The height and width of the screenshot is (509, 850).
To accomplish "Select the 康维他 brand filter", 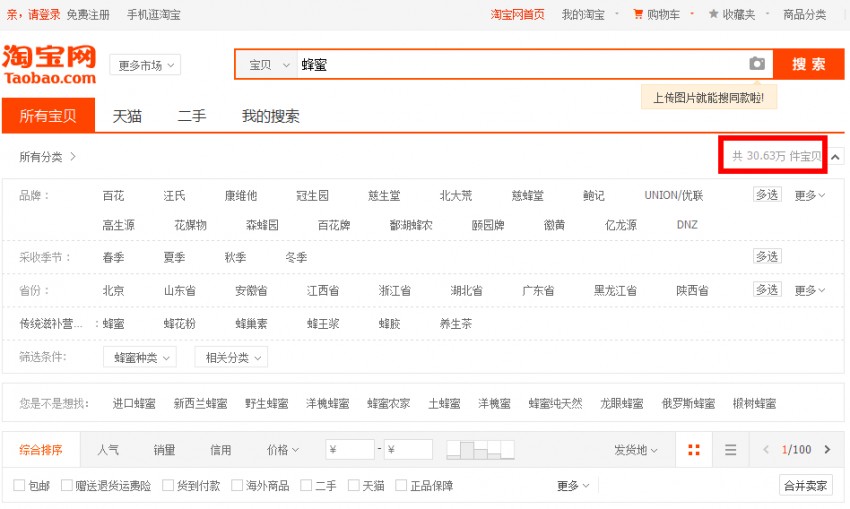I will [241, 195].
